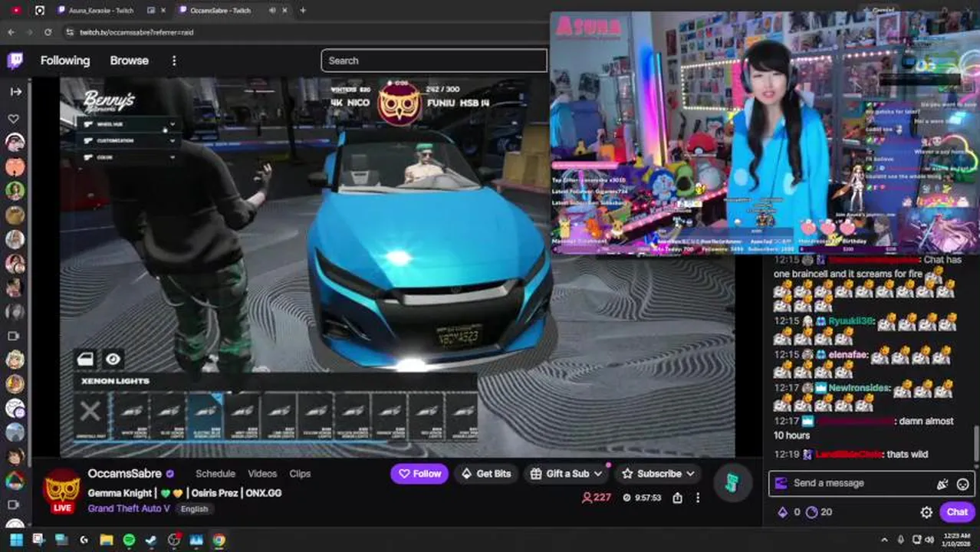This screenshot has height=552, width=980.
Task: Follow the OccamsSabre channel
Action: click(419, 474)
